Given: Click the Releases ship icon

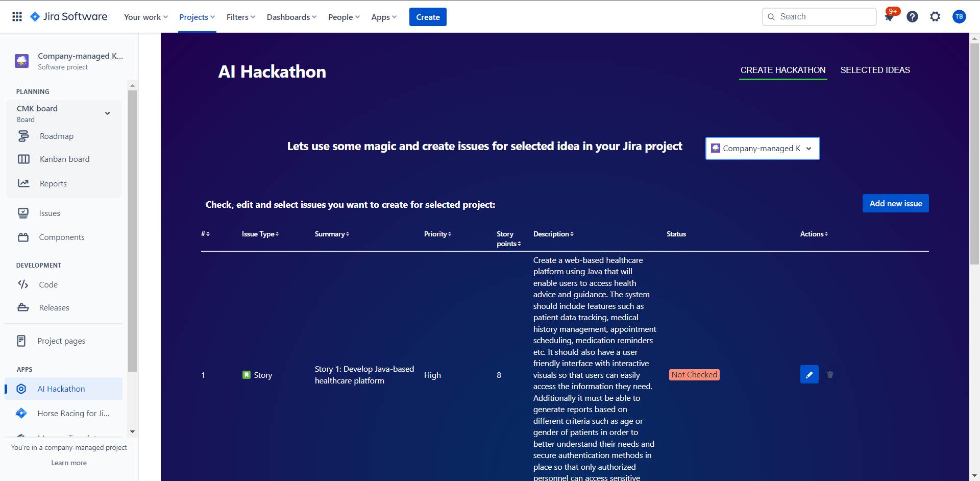Looking at the screenshot, I should pos(23,307).
